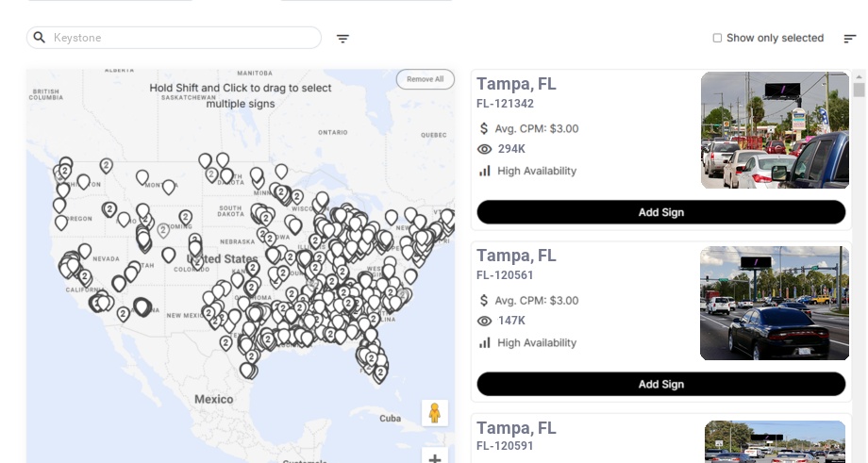Click the impressions eye icon for FL-121342
The width and height of the screenshot is (868, 463).
485,149
